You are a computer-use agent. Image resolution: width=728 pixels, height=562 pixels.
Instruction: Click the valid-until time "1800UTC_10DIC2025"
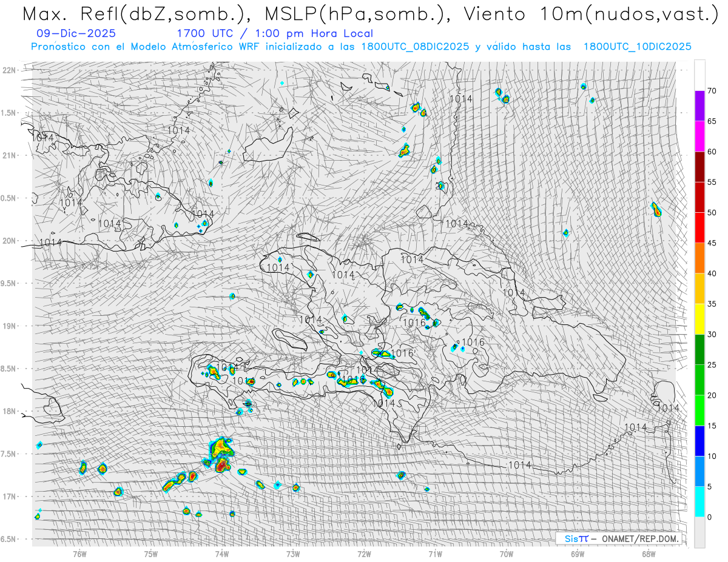click(x=637, y=47)
